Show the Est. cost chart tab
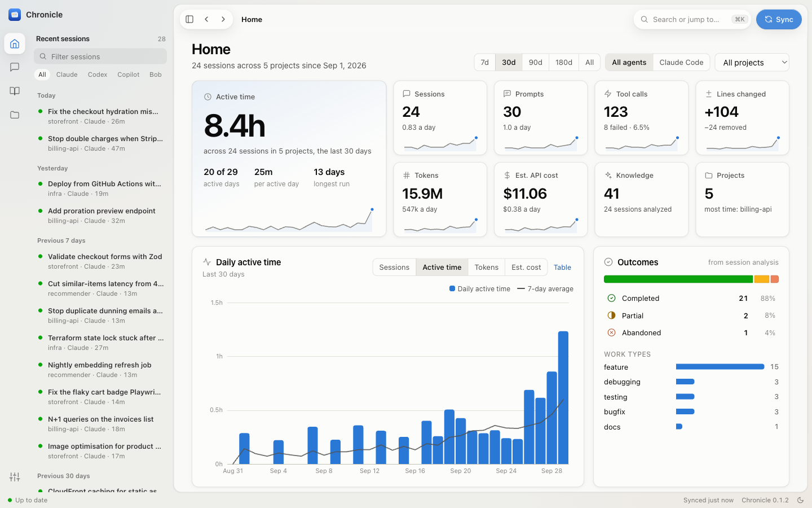 [526, 267]
